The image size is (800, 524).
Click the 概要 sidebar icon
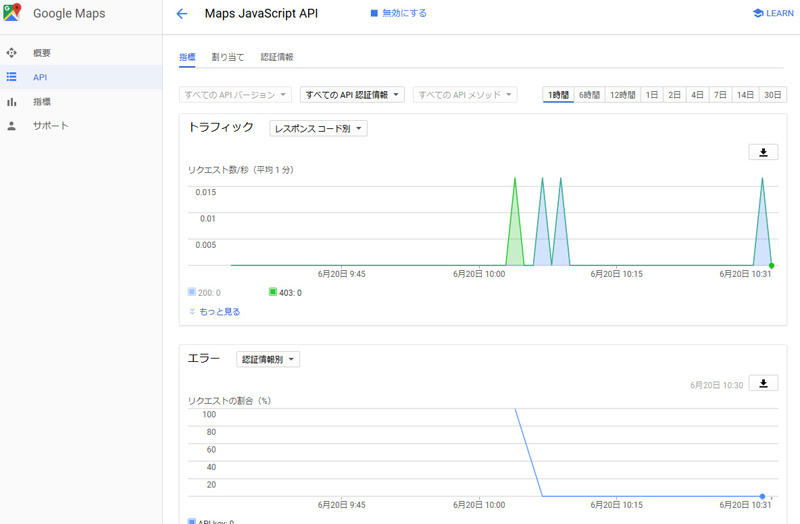click(12, 52)
